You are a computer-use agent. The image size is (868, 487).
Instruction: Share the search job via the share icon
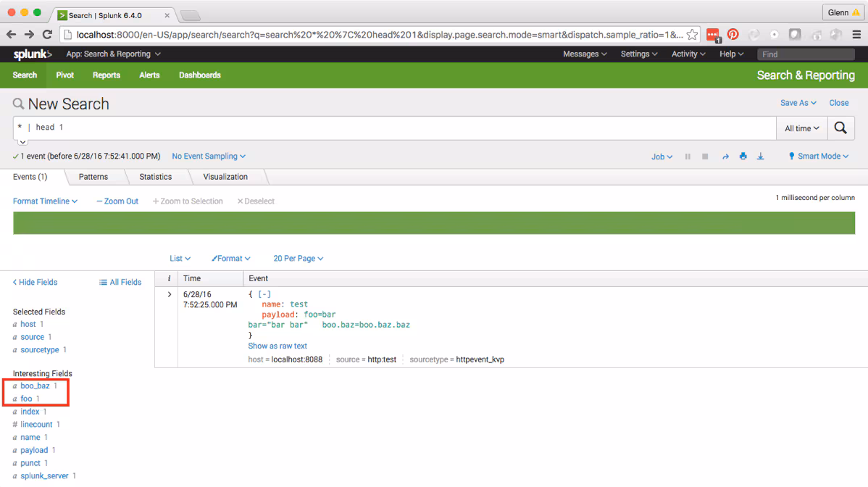pos(726,156)
